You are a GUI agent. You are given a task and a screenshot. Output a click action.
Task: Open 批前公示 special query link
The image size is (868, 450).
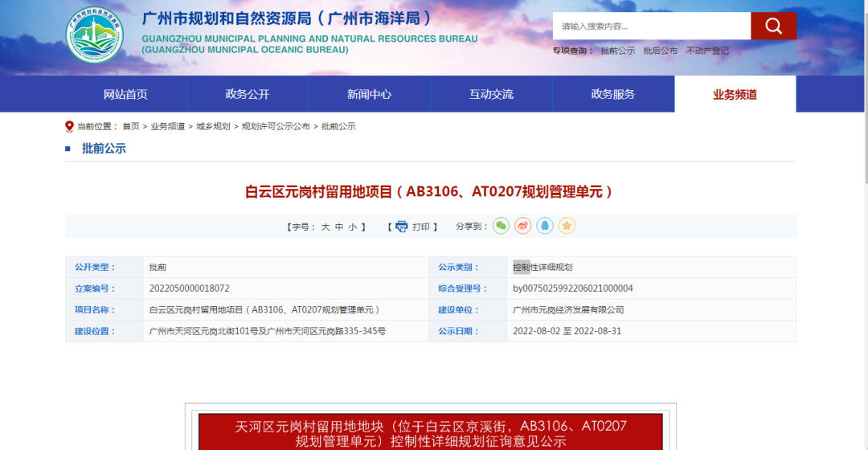[618, 51]
